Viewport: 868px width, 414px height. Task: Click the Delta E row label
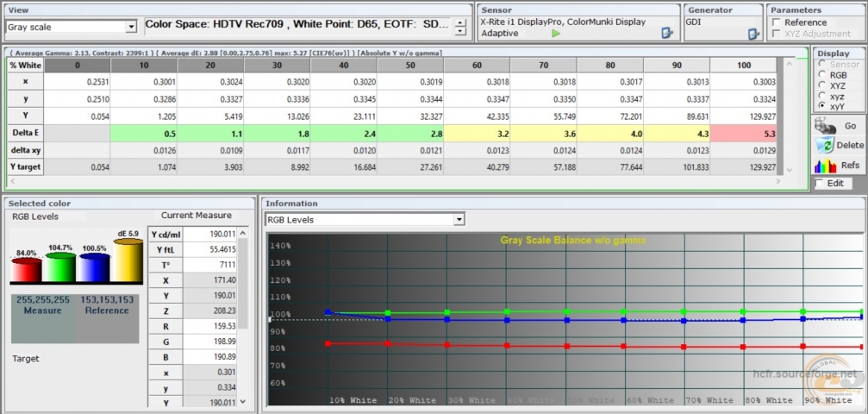pos(26,134)
